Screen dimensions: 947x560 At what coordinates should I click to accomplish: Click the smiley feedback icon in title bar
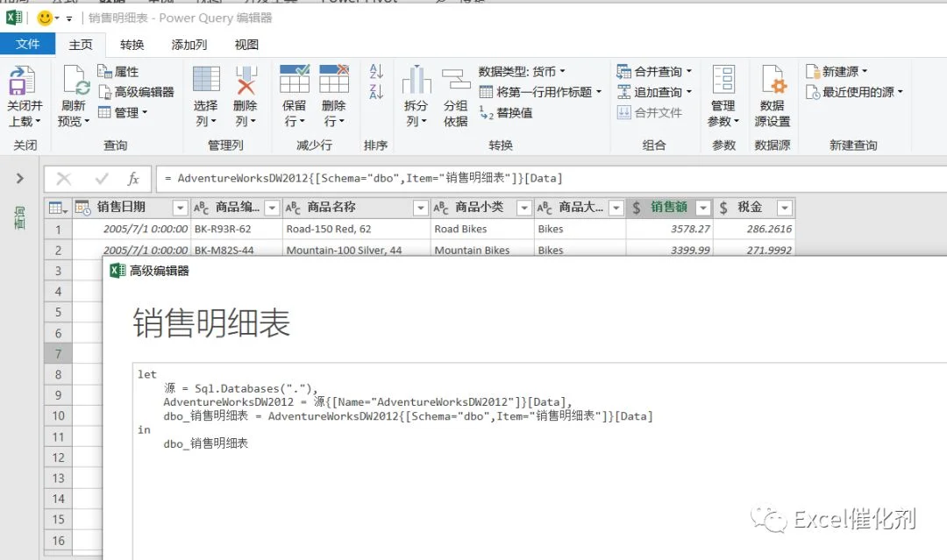click(45, 18)
